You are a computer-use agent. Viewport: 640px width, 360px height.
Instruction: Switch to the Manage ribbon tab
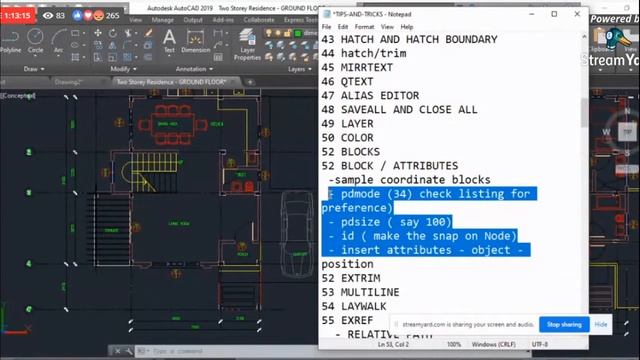(x=162, y=20)
